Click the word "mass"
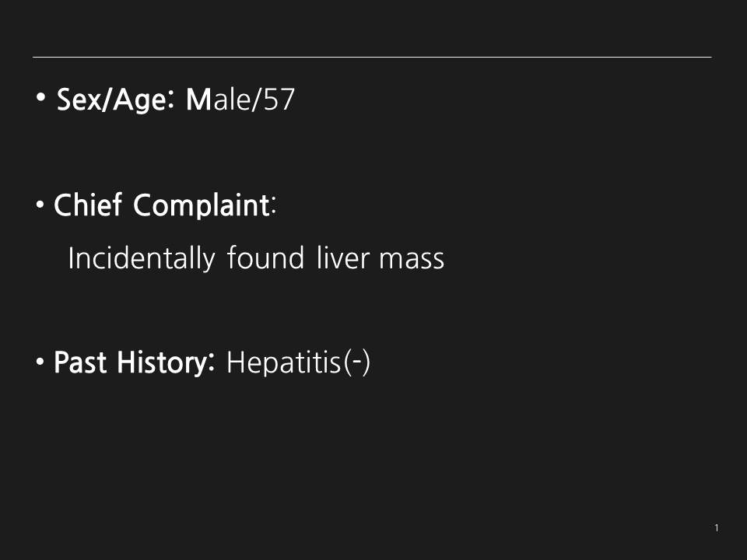Viewport: 747px width, 560px height. click(x=412, y=260)
